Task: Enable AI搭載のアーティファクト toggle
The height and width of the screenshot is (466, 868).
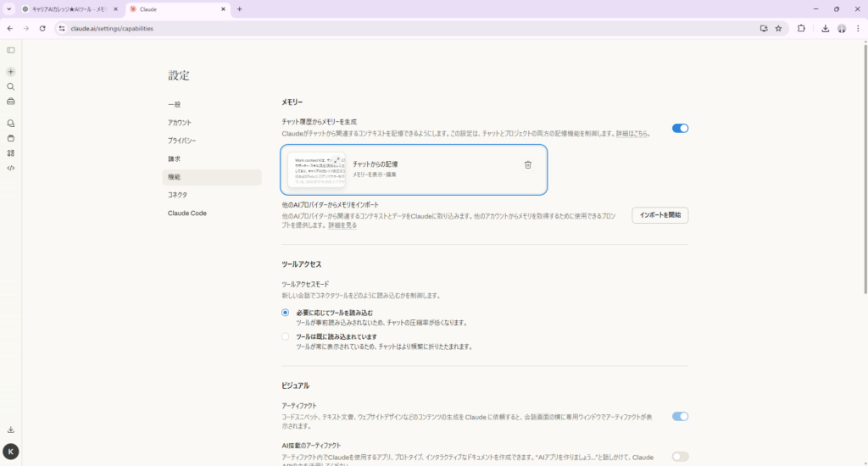Action: 680,457
